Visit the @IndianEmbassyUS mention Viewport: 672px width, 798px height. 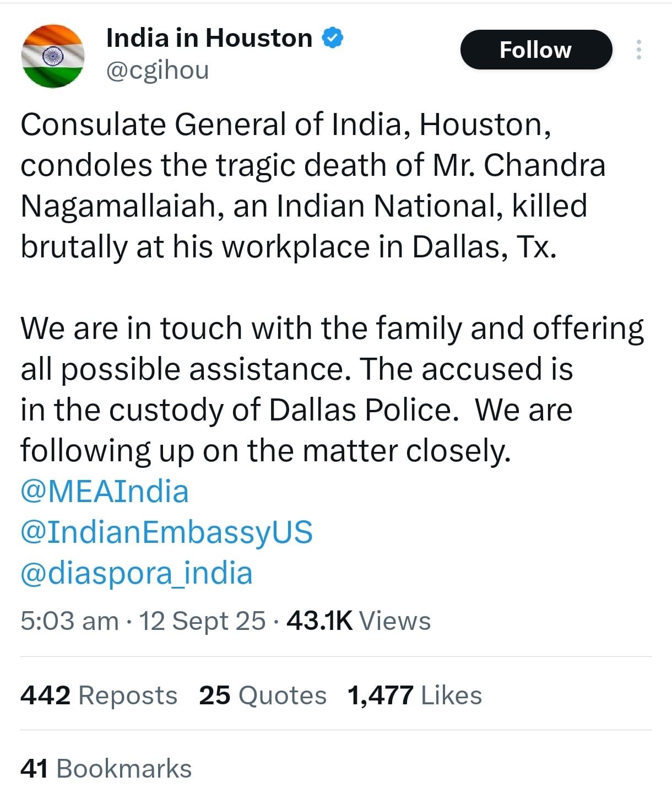point(166,532)
